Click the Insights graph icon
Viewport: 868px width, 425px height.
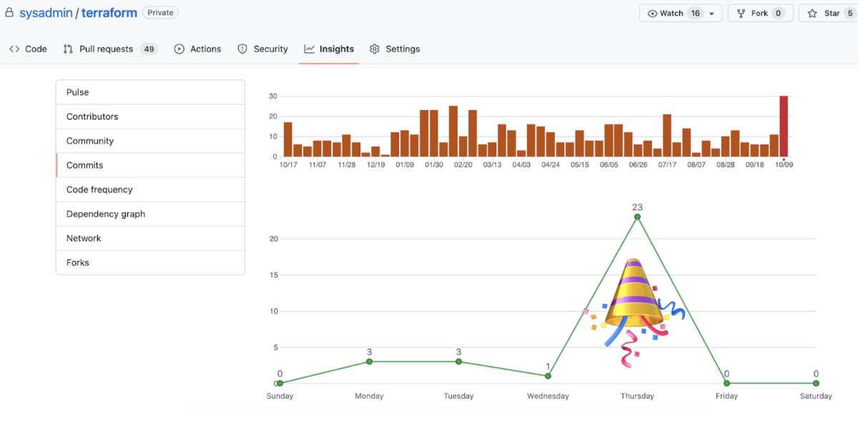(310, 49)
